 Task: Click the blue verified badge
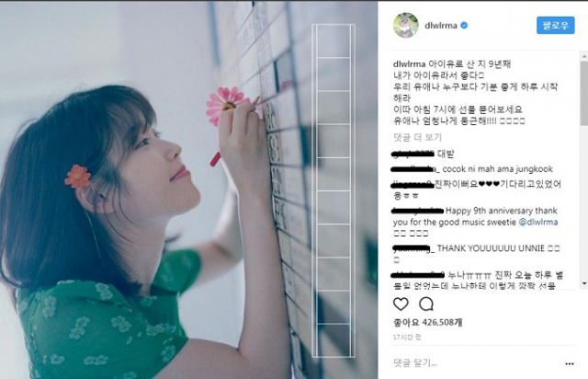(x=464, y=26)
